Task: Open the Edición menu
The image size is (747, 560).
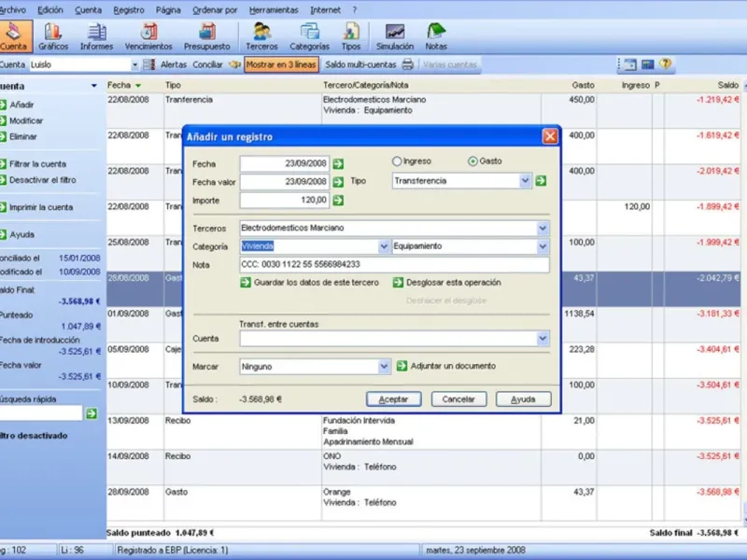Action: tap(50, 10)
